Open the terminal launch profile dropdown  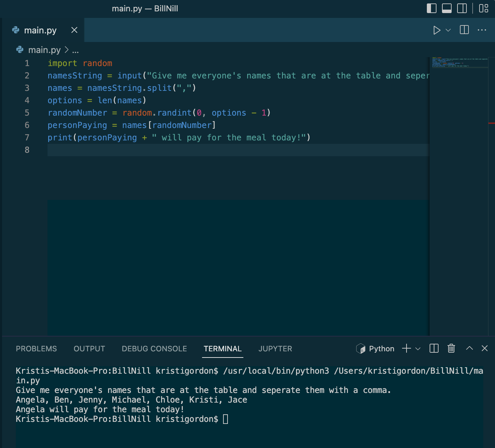coord(418,349)
